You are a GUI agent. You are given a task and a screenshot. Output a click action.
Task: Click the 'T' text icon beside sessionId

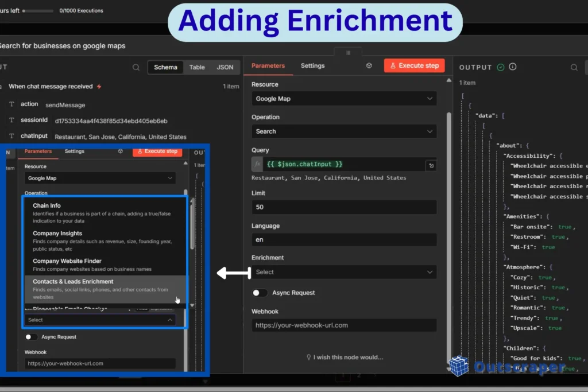pyautogui.click(x=12, y=120)
